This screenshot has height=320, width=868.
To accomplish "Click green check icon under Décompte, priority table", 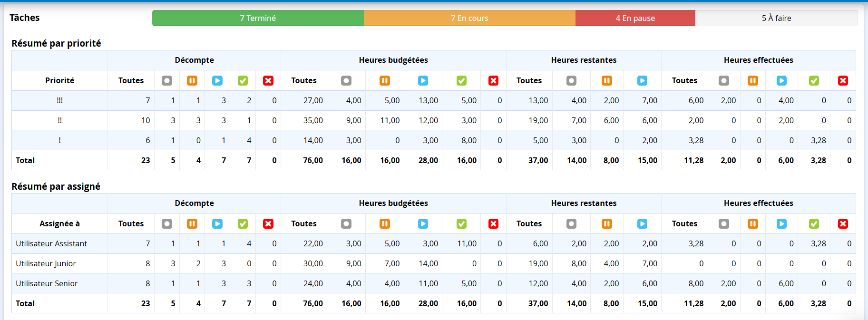I will 243,80.
